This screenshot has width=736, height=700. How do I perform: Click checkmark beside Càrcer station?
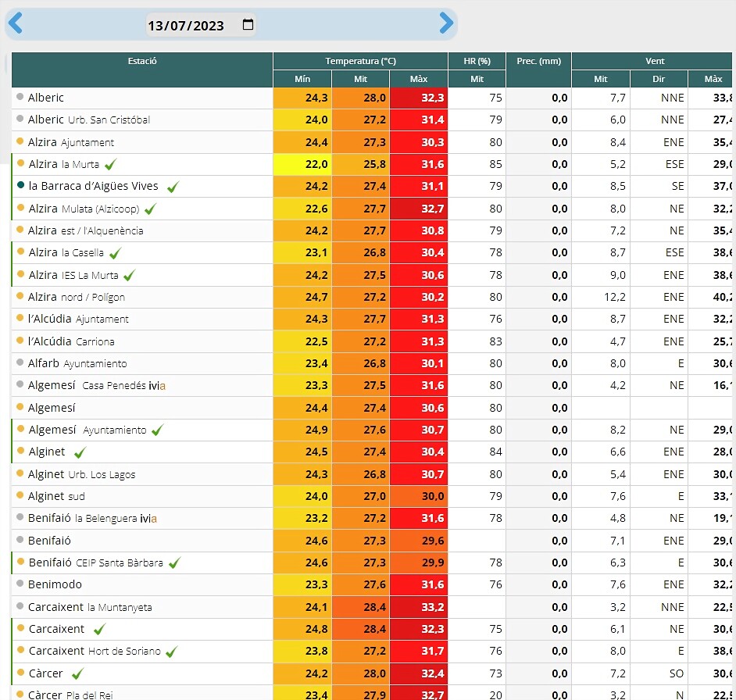pos(77,673)
